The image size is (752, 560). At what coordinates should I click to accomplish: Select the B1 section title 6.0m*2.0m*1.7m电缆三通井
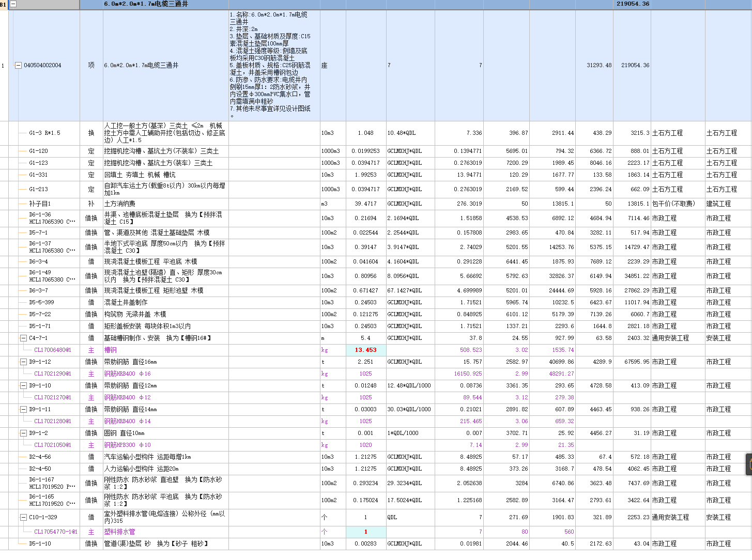click(x=146, y=4)
